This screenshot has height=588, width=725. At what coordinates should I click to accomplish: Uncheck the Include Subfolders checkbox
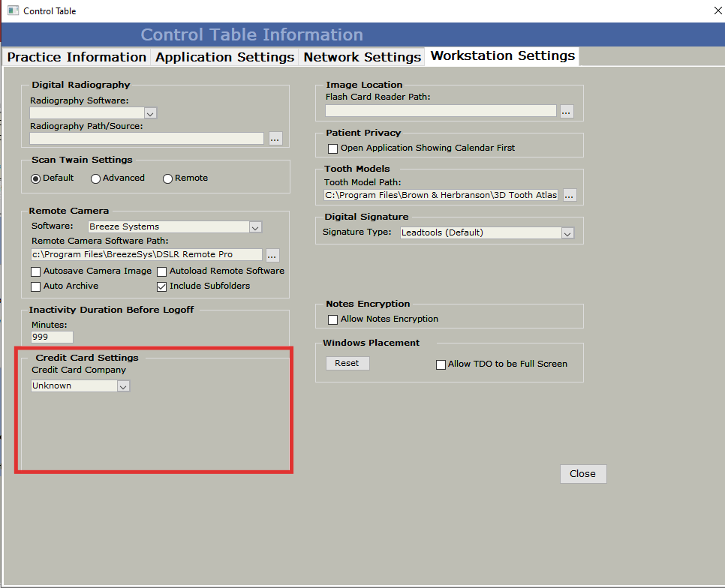pyautogui.click(x=162, y=286)
